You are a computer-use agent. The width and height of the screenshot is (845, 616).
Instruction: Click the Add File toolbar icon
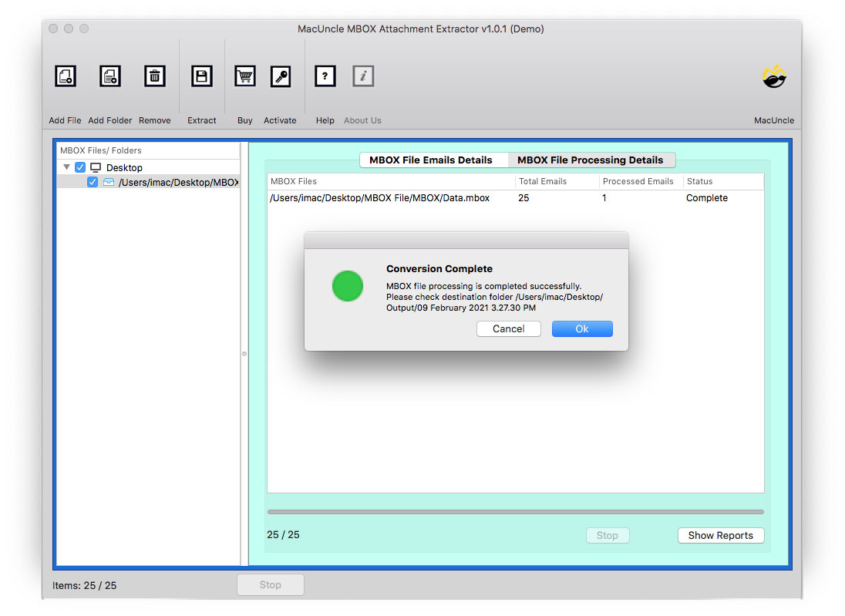click(66, 76)
